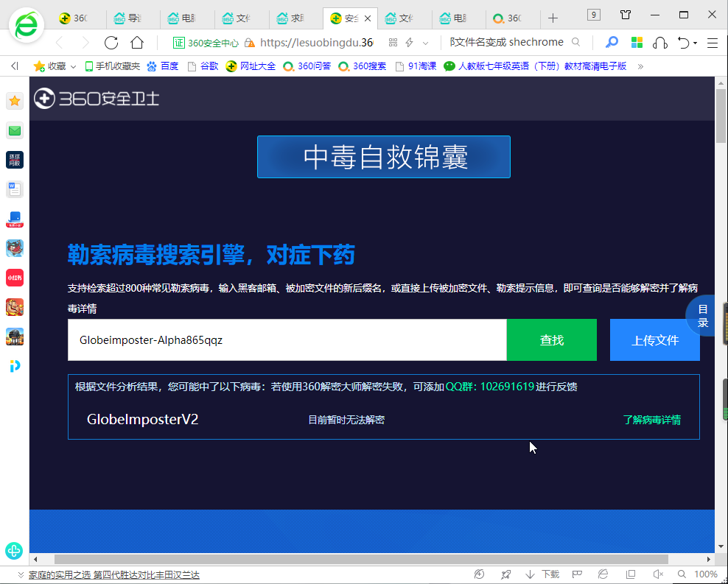Open 小红书 from the left sidebar

point(14,278)
